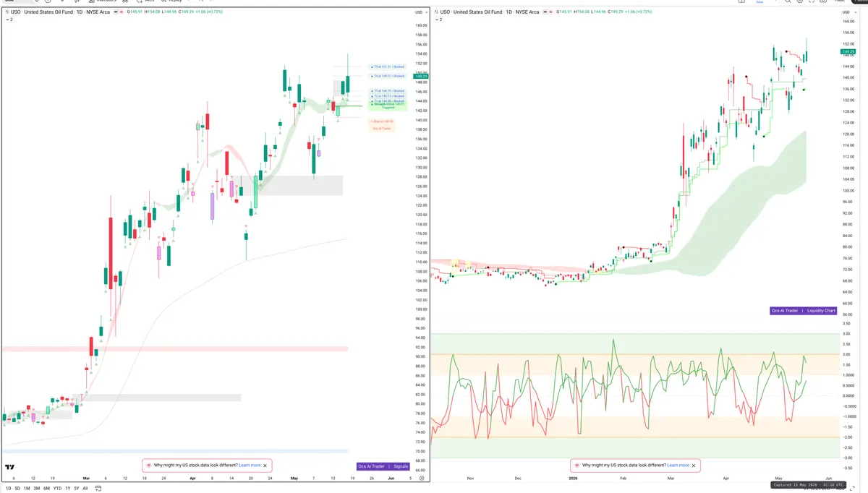Open the go-to-date calendar icon
The width and height of the screenshot is (868, 493).
point(98,489)
